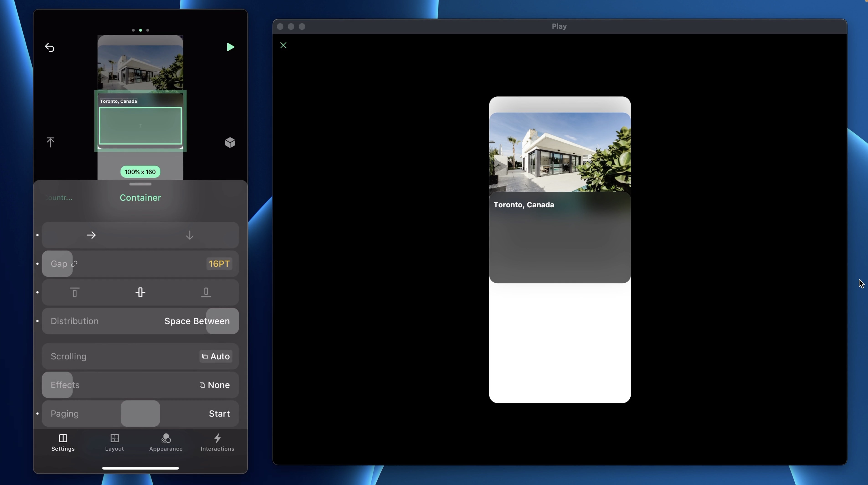This screenshot has height=485, width=868.
Task: Select horizontal direction arrow
Action: pyautogui.click(x=91, y=235)
